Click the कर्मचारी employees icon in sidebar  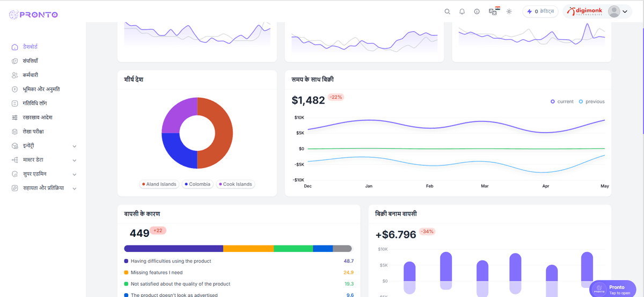click(15, 75)
